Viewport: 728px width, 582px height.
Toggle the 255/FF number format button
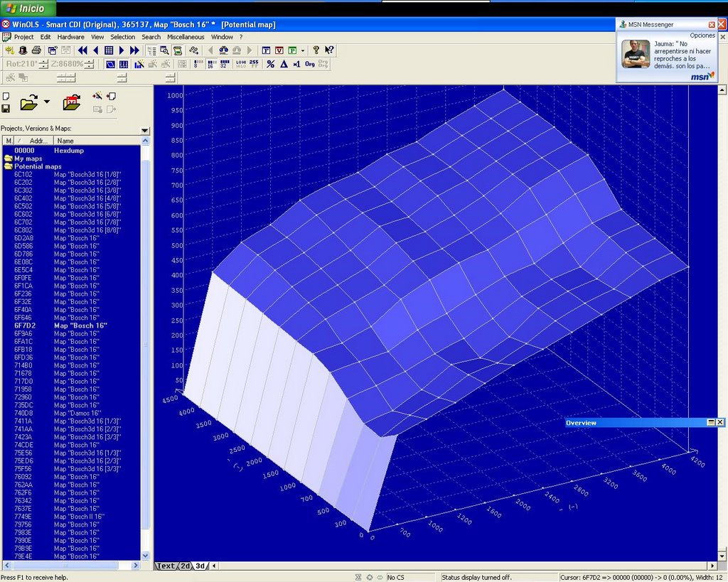click(254, 64)
